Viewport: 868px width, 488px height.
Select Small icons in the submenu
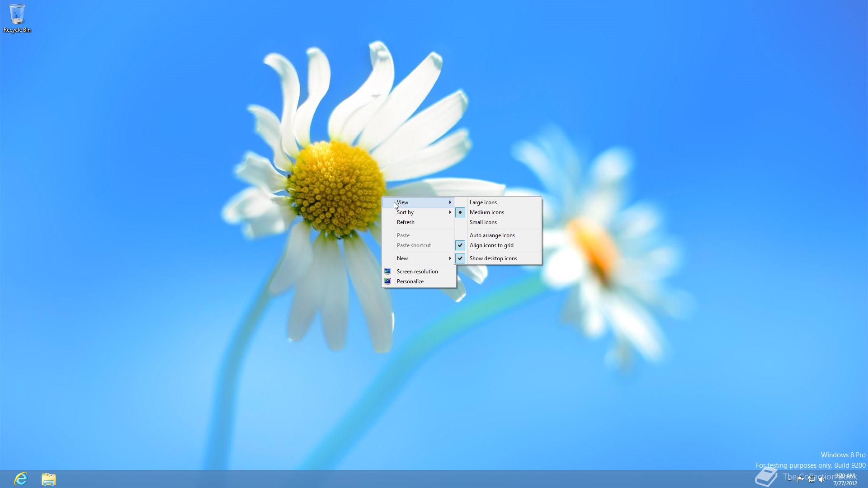(x=483, y=222)
